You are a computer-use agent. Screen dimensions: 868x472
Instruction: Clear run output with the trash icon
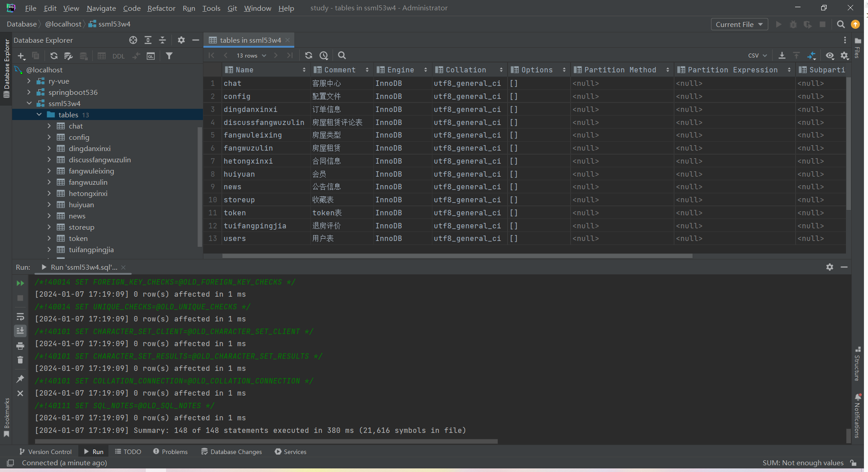coord(20,360)
